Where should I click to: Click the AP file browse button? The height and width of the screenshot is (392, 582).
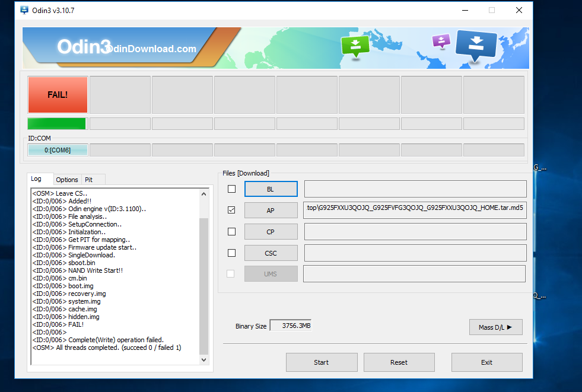click(x=271, y=211)
